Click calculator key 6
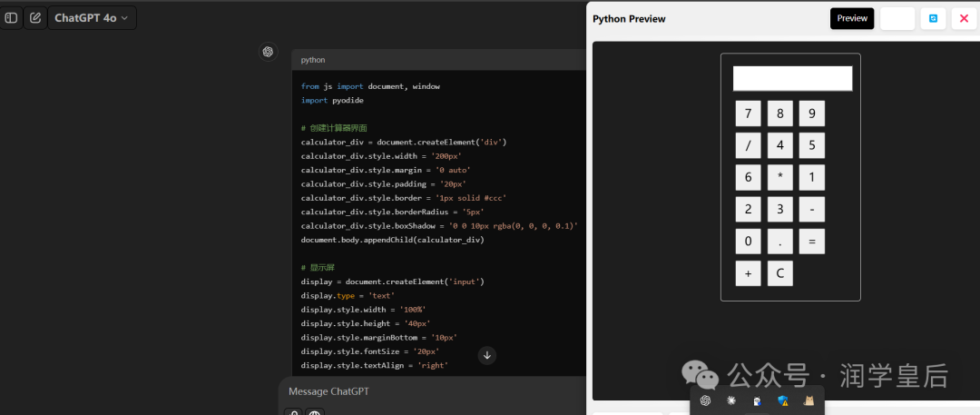 (x=748, y=177)
